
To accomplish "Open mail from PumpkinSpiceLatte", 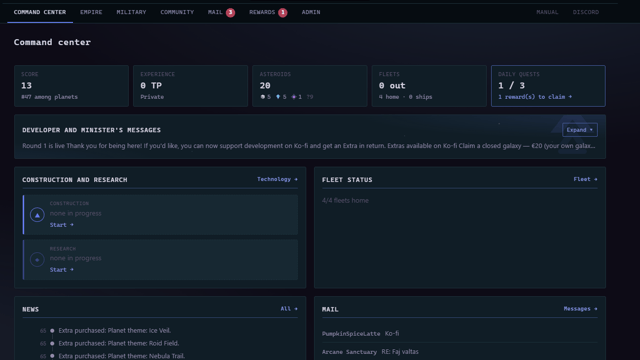I will (x=460, y=333).
